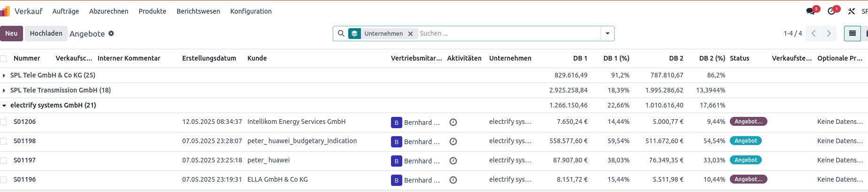Screen dimensions: 868x192
Task: Sort by the DB 2 (%) column header
Action: coord(712,58)
